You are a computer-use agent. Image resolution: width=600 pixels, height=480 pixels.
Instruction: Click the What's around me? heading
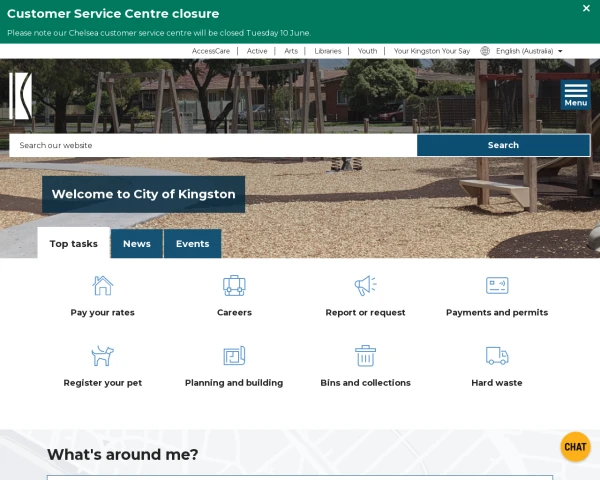point(122,454)
